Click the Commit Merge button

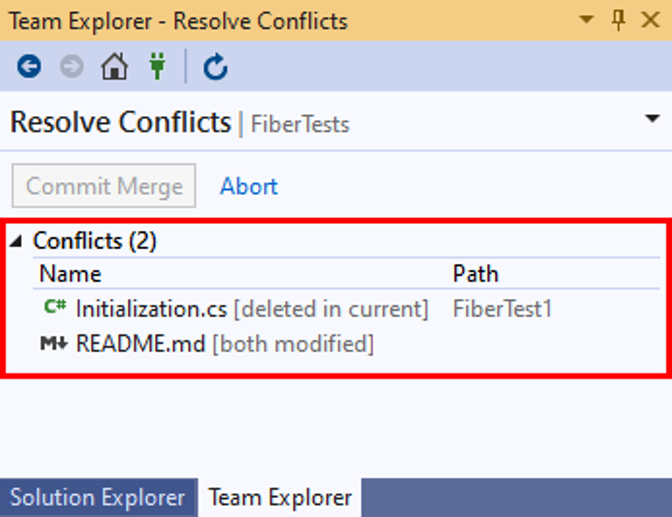coord(104,186)
